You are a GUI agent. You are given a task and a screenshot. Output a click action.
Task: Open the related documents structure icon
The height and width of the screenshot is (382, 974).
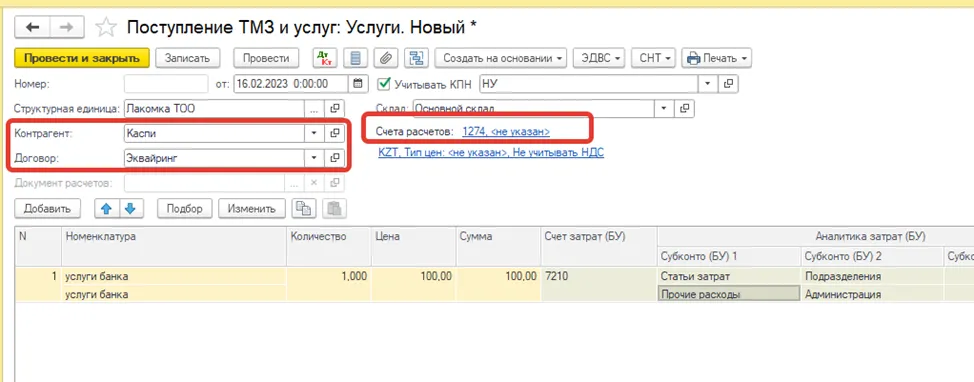417,58
